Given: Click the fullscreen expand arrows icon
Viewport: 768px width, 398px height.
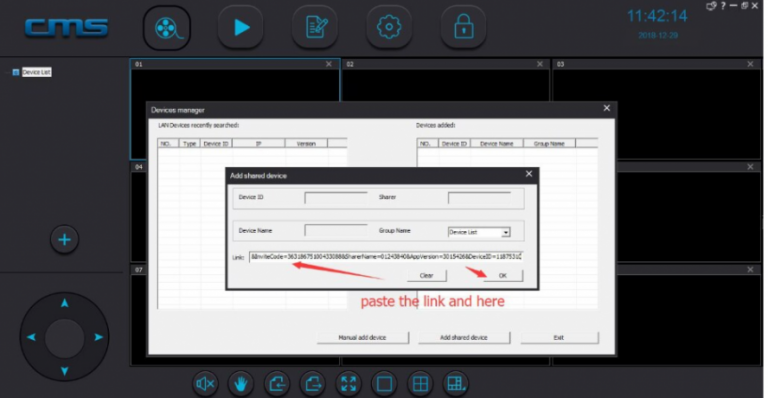Looking at the screenshot, I should [x=348, y=384].
